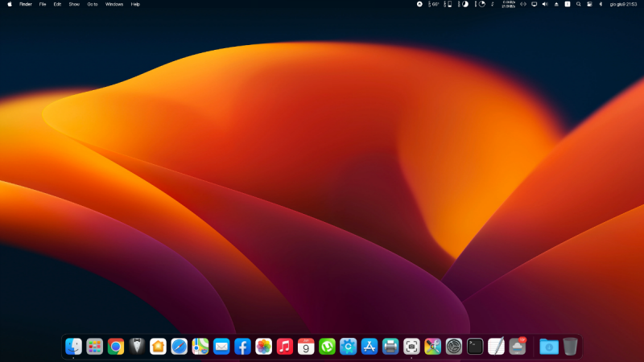Screen dimensions: 644x362
Task: Open Finder from the Dock
Action: tap(74, 346)
